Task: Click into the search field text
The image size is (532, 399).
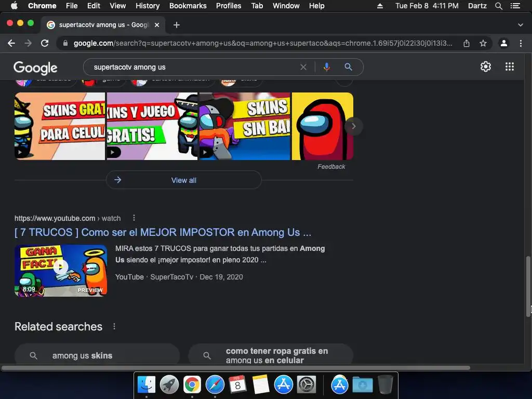Action: coord(129,67)
